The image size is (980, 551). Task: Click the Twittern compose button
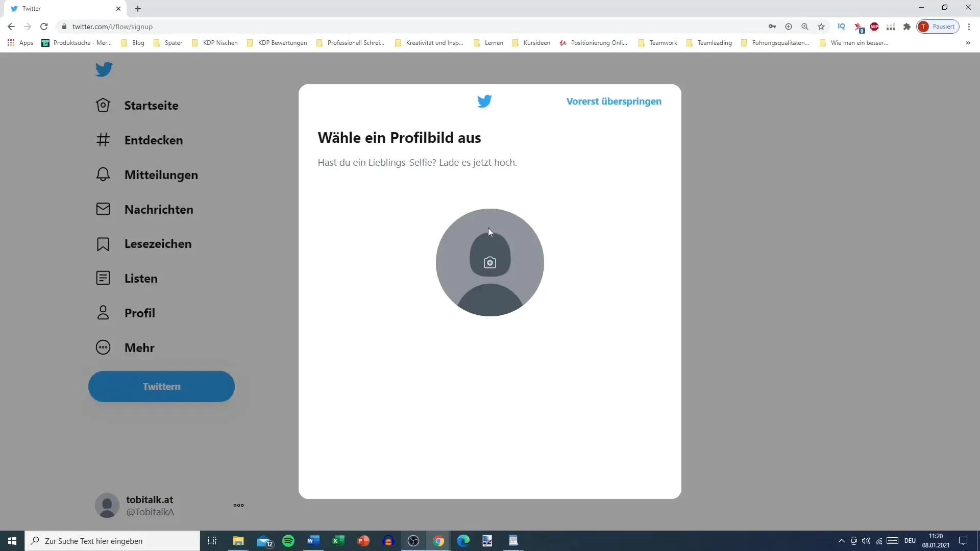(161, 386)
